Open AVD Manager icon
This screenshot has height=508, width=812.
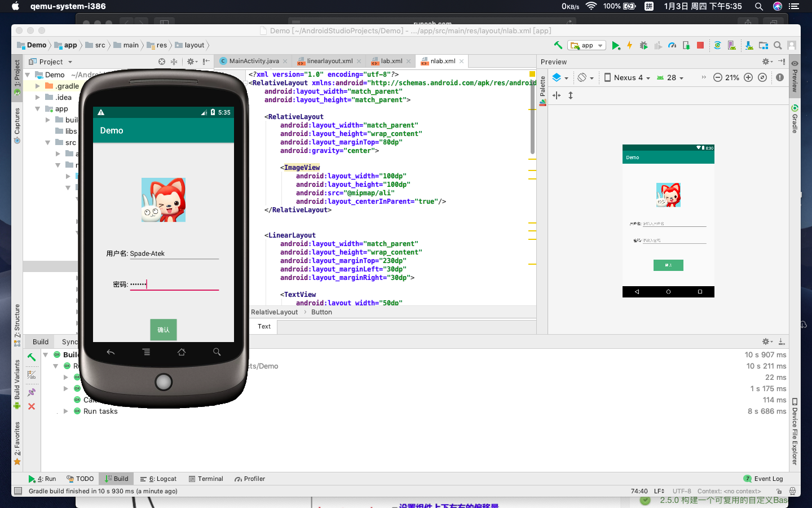click(x=731, y=45)
